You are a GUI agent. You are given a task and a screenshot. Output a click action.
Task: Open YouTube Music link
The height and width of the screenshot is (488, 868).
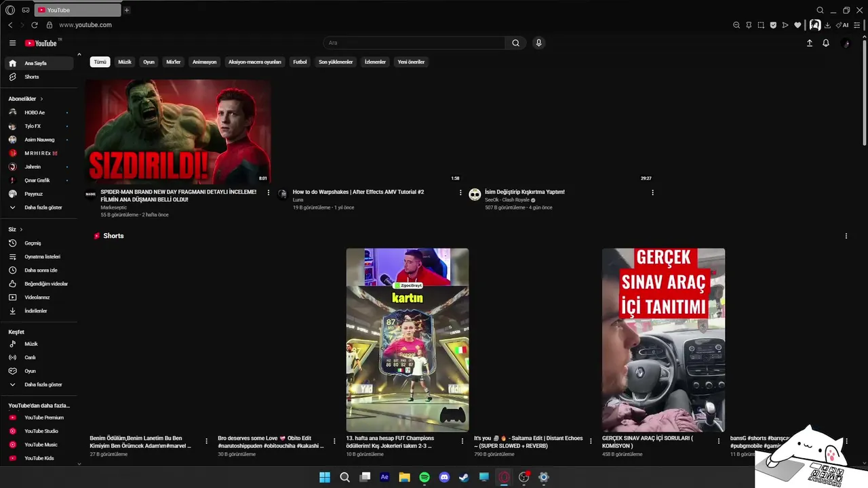pos(39,445)
